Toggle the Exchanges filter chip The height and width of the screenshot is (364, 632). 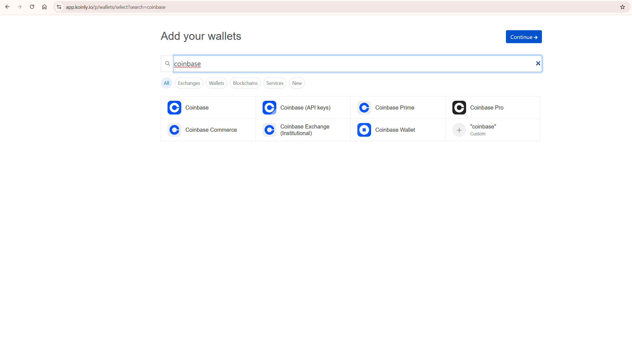pyautogui.click(x=189, y=83)
